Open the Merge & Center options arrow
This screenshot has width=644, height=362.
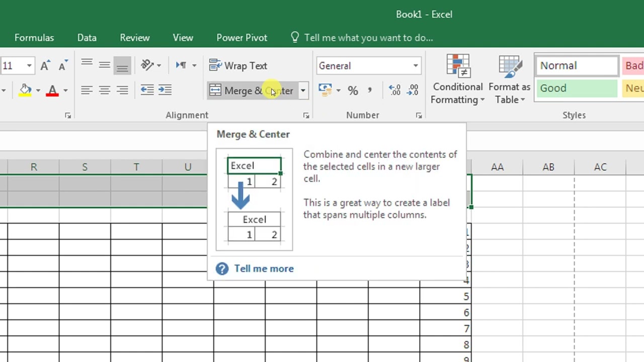coord(303,90)
